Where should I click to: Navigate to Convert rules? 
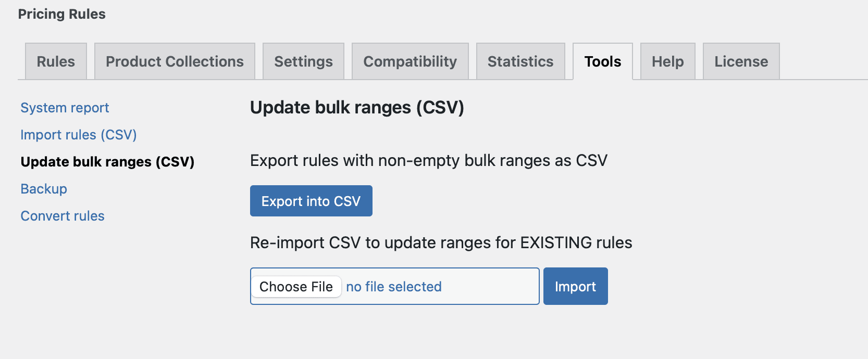pyautogui.click(x=63, y=216)
